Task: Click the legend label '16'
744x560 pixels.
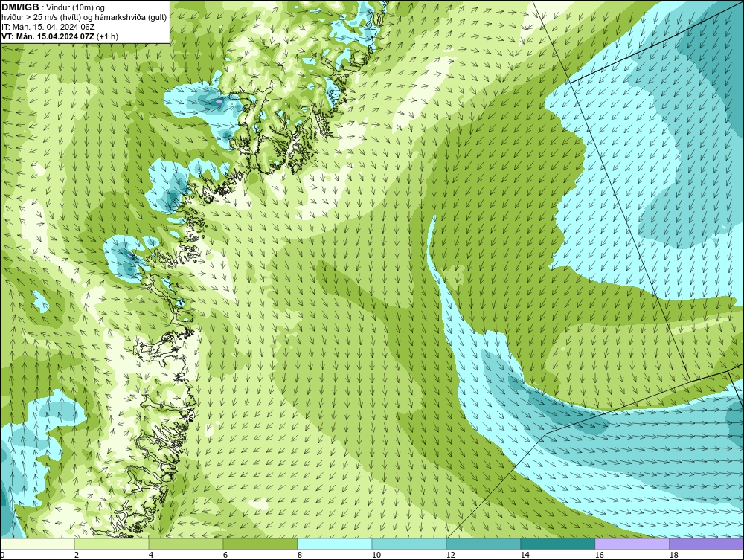Action: 599,555
